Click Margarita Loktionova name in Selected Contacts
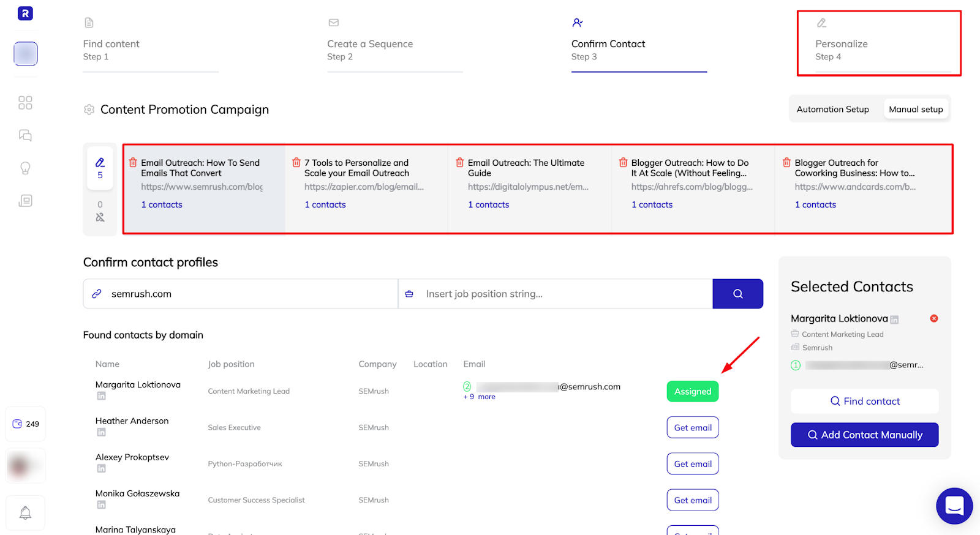980x535 pixels. tap(839, 318)
